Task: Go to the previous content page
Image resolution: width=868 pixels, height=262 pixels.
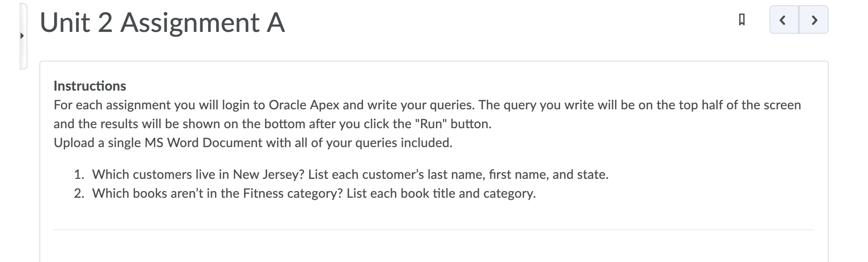Action: pyautogui.click(x=784, y=20)
